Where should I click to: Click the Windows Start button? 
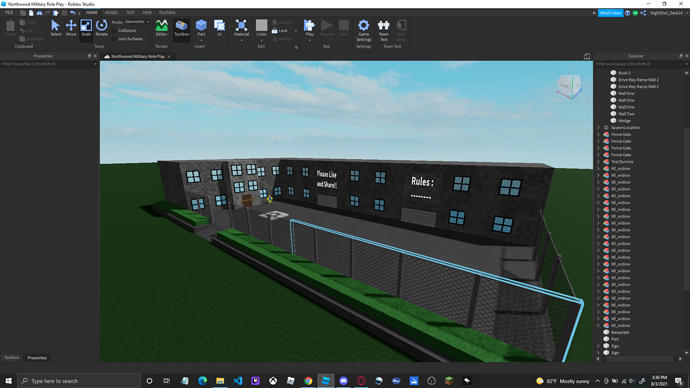tap(8, 381)
